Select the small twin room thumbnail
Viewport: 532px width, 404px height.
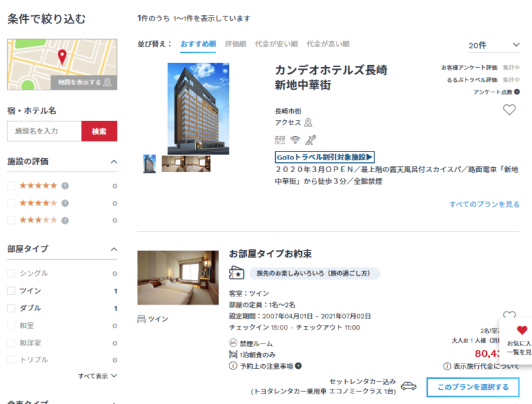[186, 163]
